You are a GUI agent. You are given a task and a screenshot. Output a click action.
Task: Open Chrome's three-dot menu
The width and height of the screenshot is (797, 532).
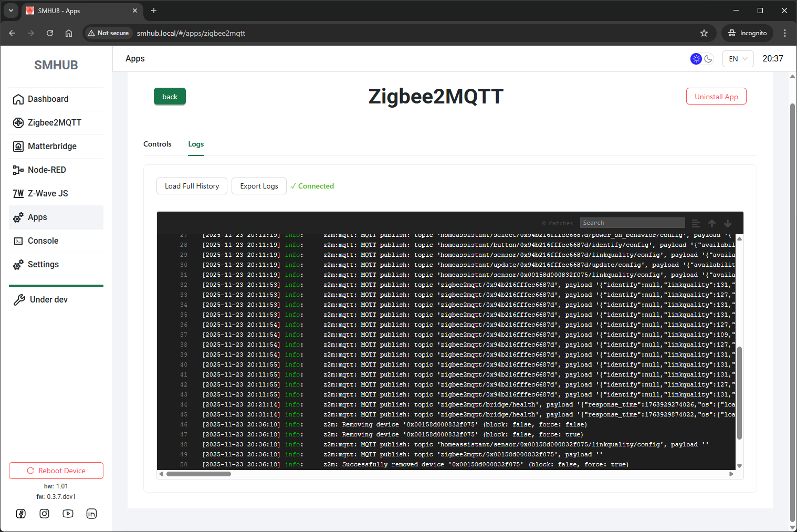tap(785, 33)
